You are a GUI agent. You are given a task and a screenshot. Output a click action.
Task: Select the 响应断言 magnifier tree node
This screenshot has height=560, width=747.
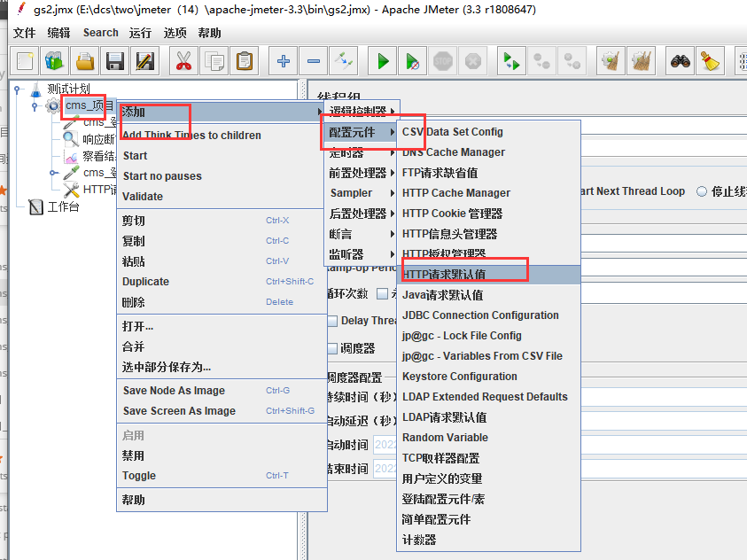pyautogui.click(x=98, y=139)
